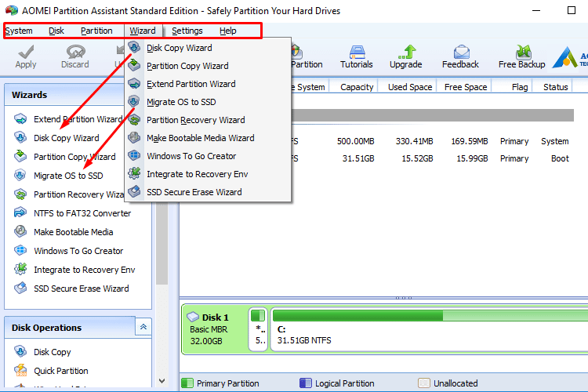588x392 pixels.
Task: Click the sidebar scroll down arrow
Action: [x=162, y=381]
